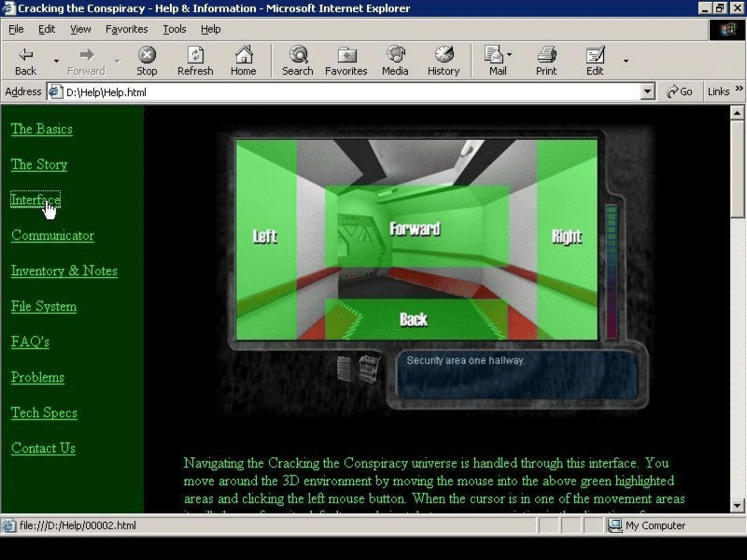Image resolution: width=747 pixels, height=560 pixels.
Task: Expand the Links toolbar chevron
Action: (739, 89)
